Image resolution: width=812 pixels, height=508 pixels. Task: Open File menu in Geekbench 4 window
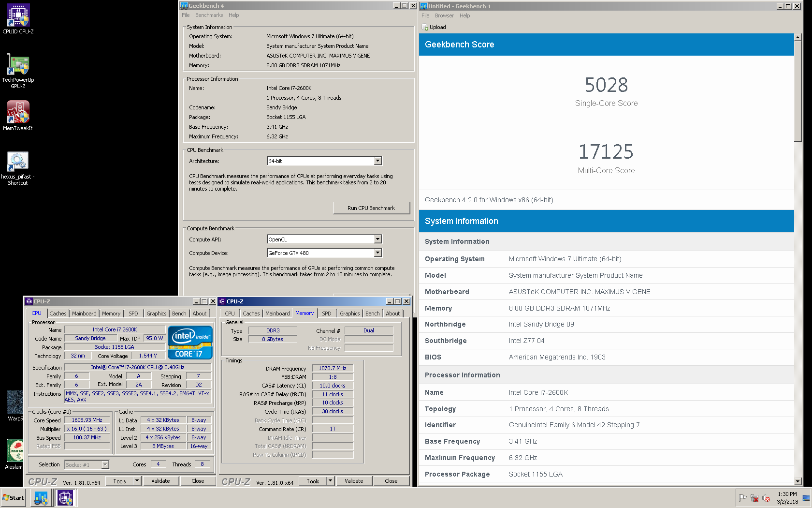(186, 15)
